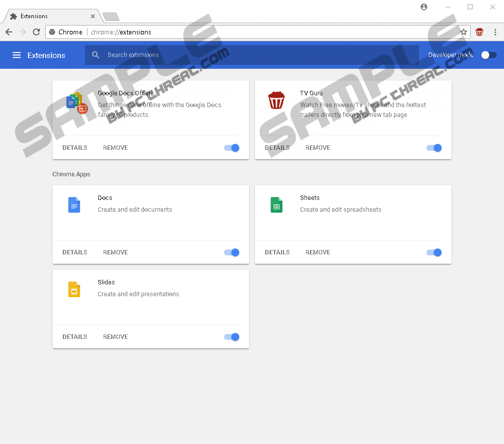Click the search magnifier icon
Screen dimensions: 504x444
point(95,55)
